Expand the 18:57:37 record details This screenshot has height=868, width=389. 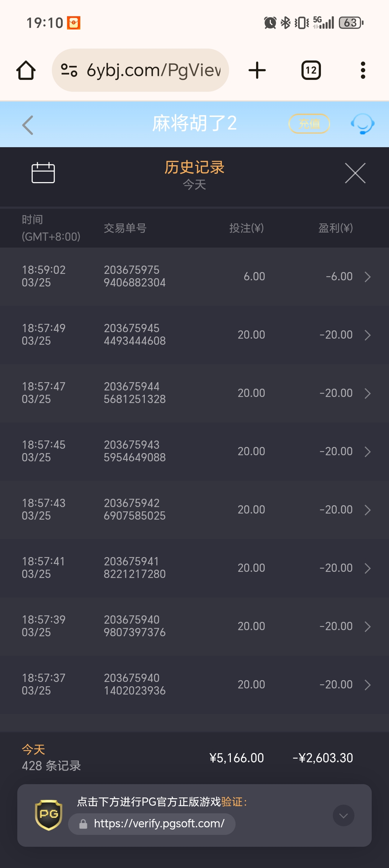click(x=367, y=685)
